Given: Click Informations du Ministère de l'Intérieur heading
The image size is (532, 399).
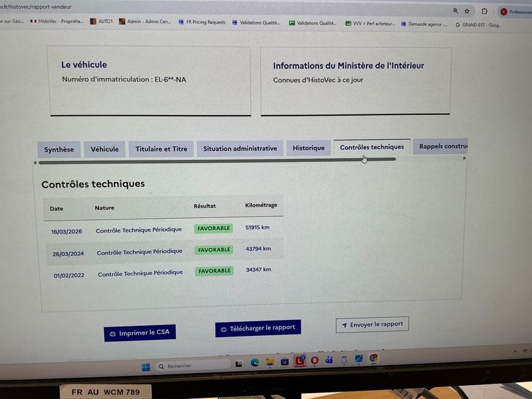Looking at the screenshot, I should [x=348, y=65].
